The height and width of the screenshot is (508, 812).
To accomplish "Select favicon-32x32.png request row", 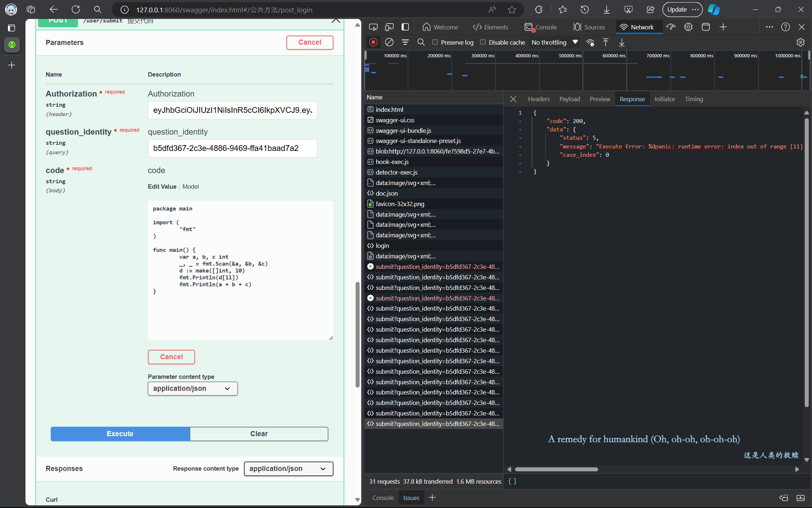I will (434, 204).
